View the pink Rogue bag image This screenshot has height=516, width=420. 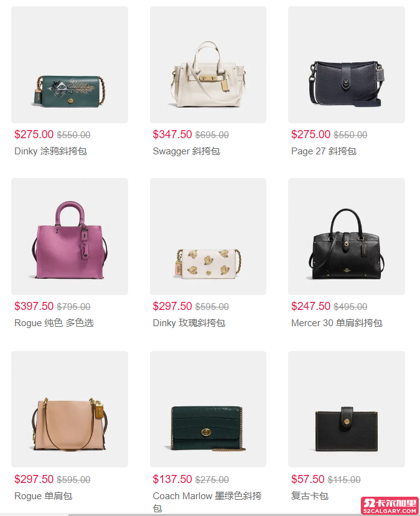pyautogui.click(x=70, y=237)
